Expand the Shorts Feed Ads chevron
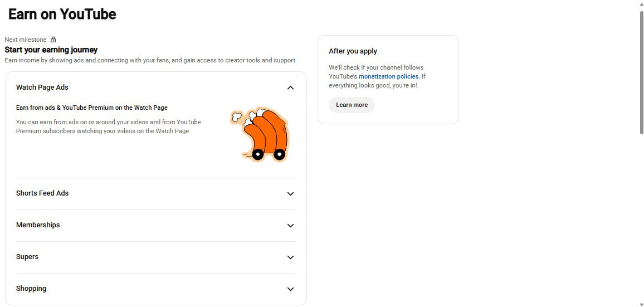The width and height of the screenshot is (644, 307). [x=290, y=193]
